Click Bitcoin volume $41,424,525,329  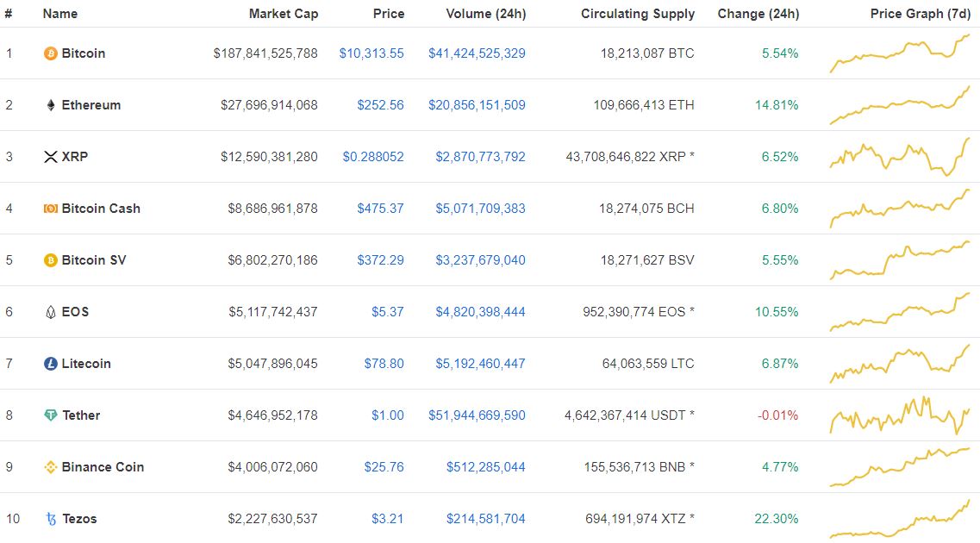click(477, 53)
